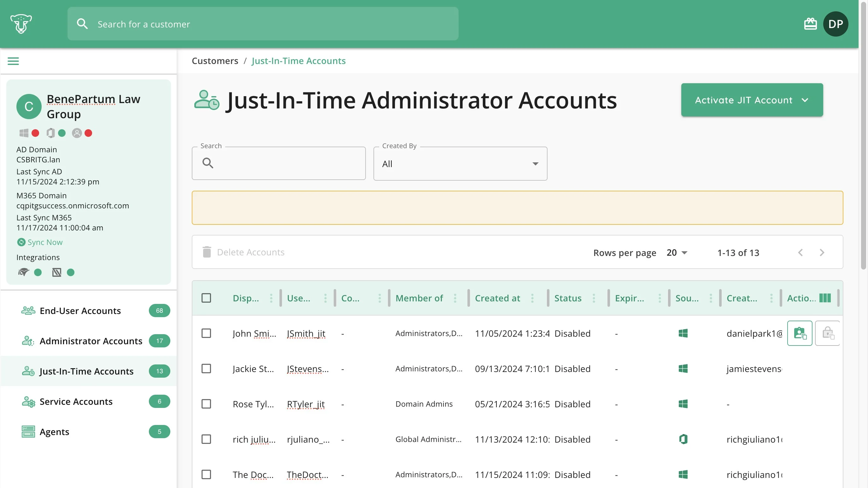The width and height of the screenshot is (868, 488).
Task: Select the Rose Tyler row checkbox
Action: tap(206, 404)
